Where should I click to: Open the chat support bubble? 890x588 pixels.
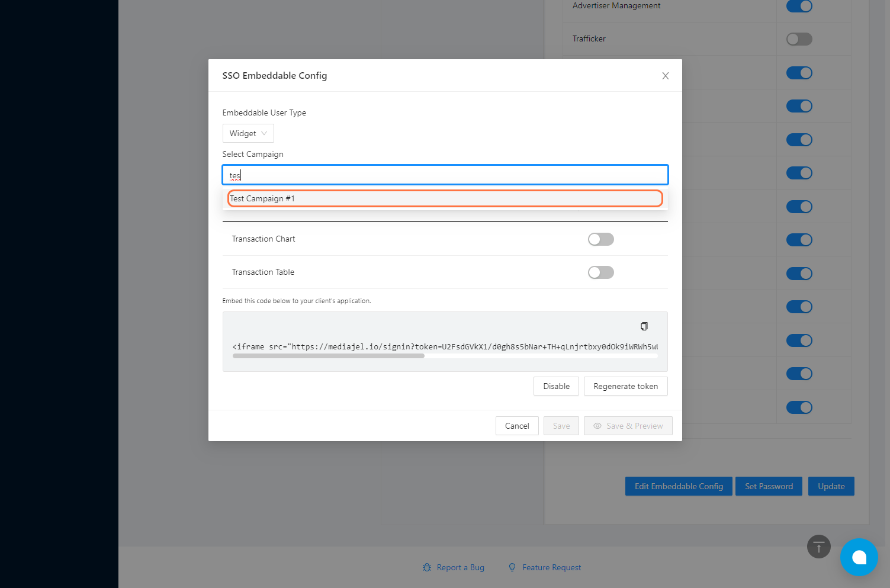click(x=859, y=557)
